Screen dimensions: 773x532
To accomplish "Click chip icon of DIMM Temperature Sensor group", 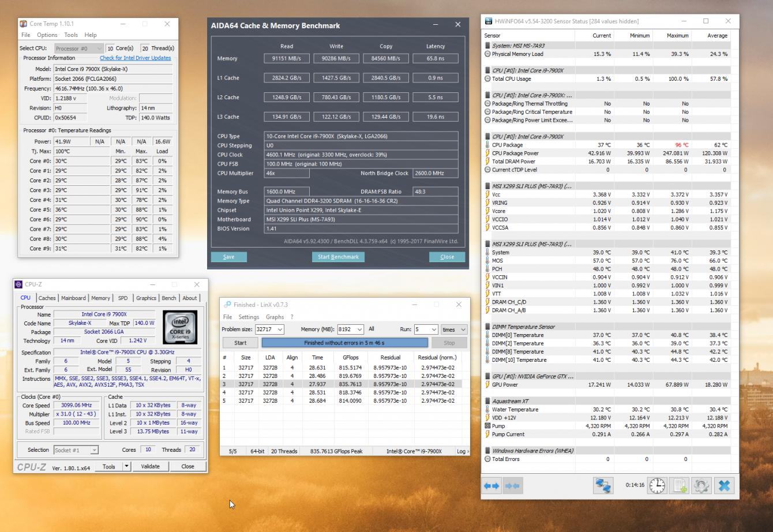I will pyautogui.click(x=487, y=327).
